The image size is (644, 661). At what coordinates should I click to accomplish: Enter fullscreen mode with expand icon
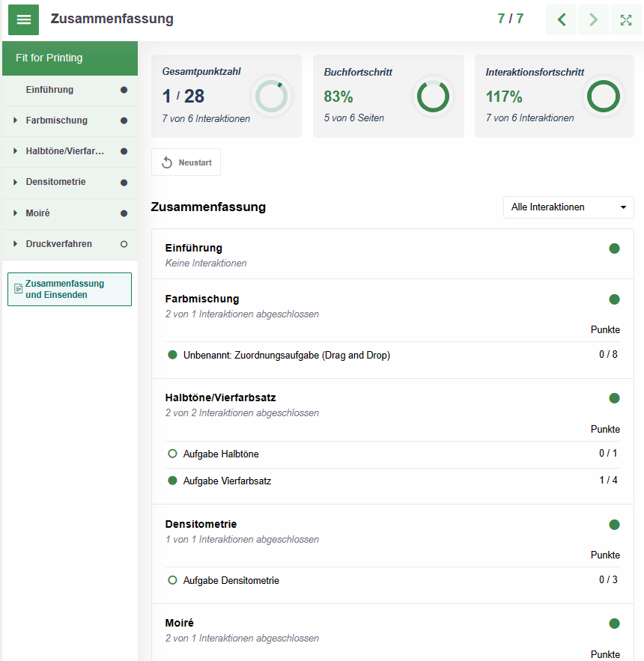pos(626,19)
